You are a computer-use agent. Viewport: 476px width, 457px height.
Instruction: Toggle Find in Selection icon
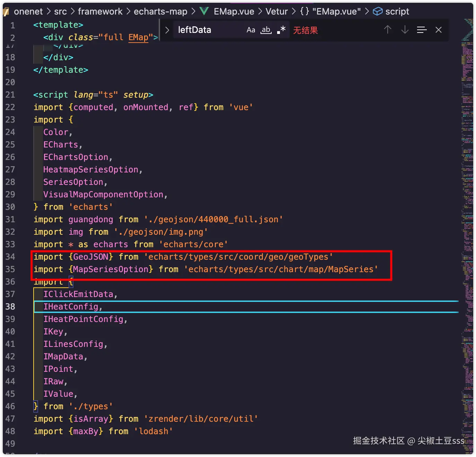[x=422, y=30]
